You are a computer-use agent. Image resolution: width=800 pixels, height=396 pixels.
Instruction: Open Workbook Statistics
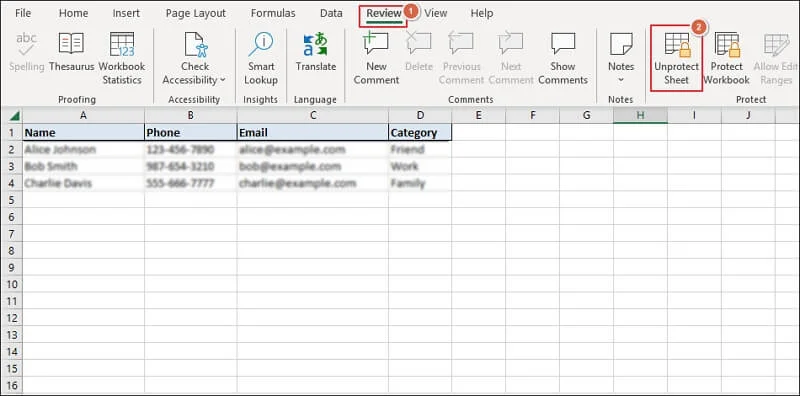click(122, 59)
